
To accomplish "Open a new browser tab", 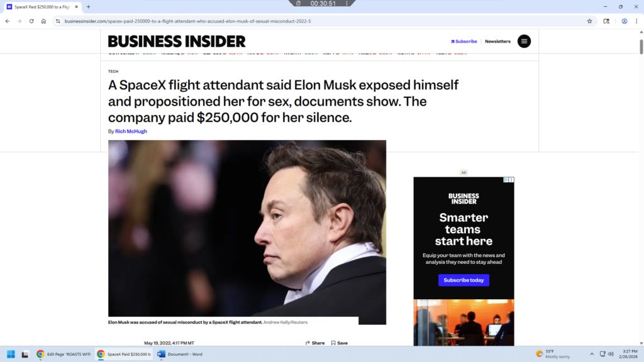I will coord(88,6).
